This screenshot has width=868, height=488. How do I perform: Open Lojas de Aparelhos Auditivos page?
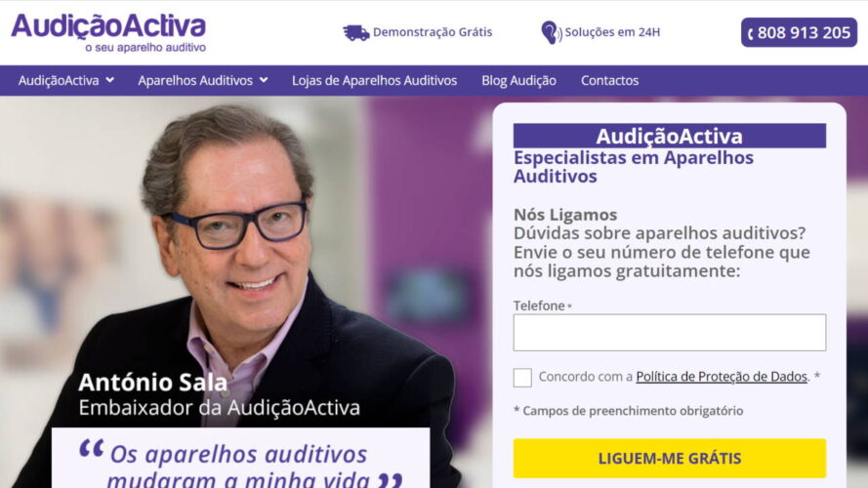[x=374, y=81]
